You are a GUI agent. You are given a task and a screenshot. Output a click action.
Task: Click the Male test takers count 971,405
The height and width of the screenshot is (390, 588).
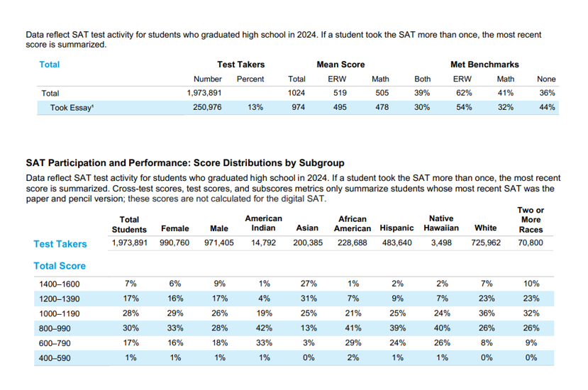(x=219, y=243)
